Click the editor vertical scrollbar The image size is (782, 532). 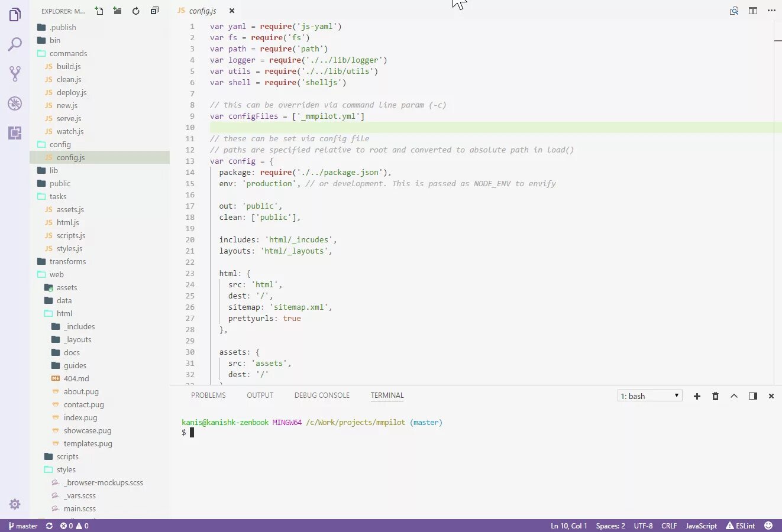pos(778,202)
